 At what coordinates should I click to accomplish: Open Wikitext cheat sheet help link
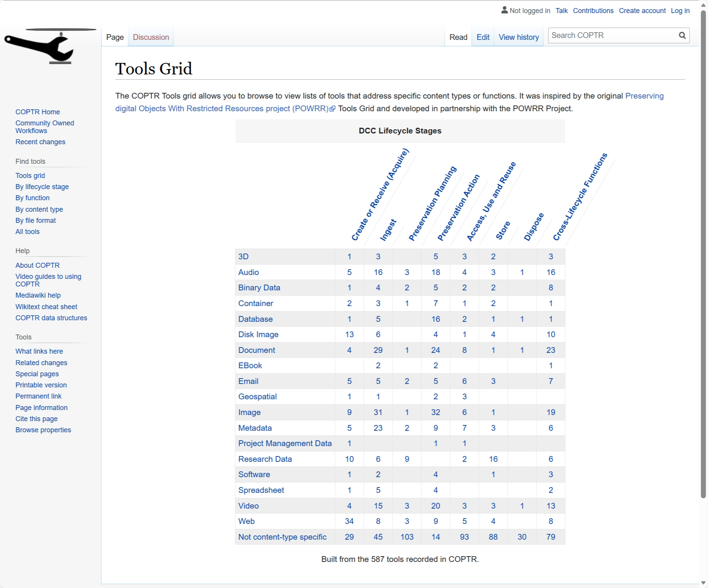click(46, 307)
